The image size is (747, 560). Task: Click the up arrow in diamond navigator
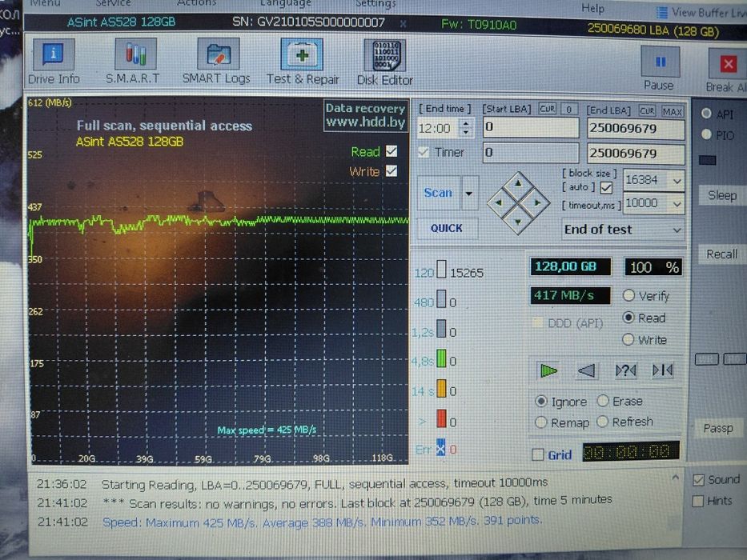point(518,183)
